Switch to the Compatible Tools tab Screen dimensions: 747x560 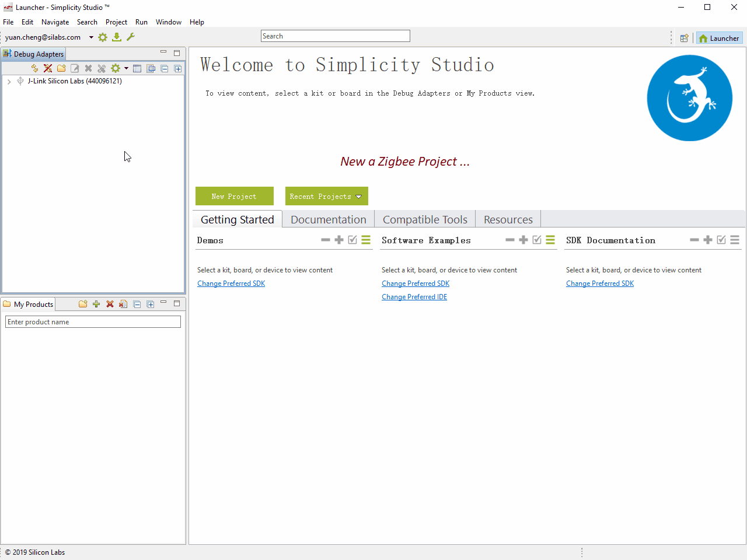pos(425,219)
